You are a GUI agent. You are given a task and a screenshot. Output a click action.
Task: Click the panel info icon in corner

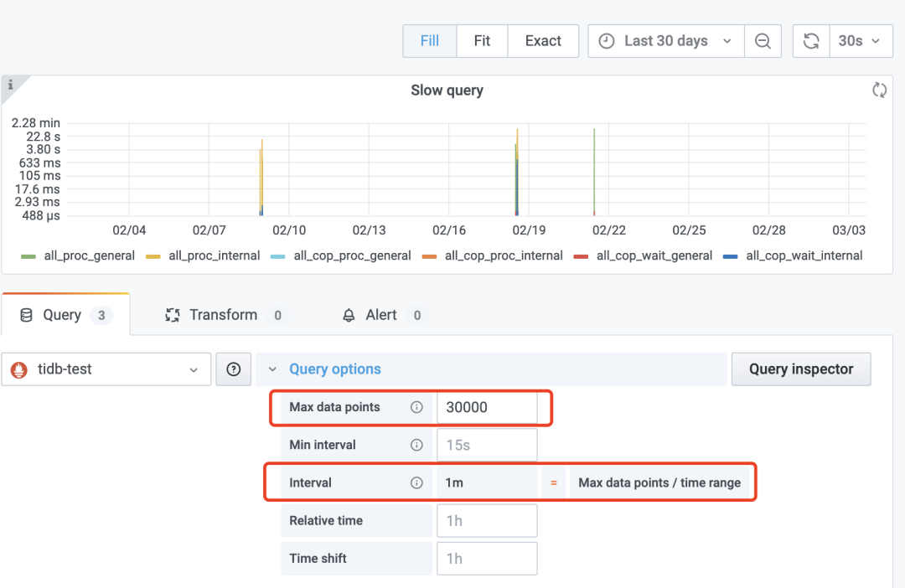[12, 85]
